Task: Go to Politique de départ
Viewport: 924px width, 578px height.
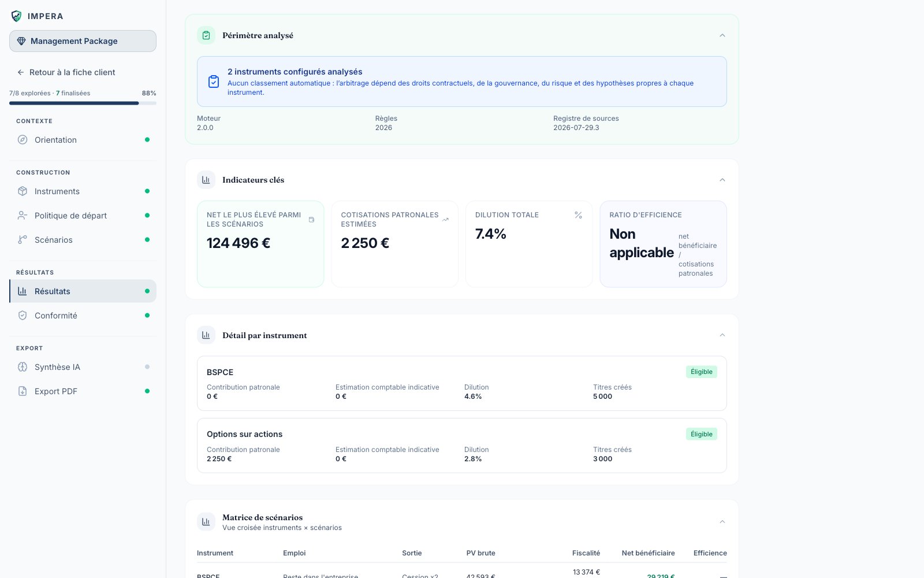Action: 83,216
